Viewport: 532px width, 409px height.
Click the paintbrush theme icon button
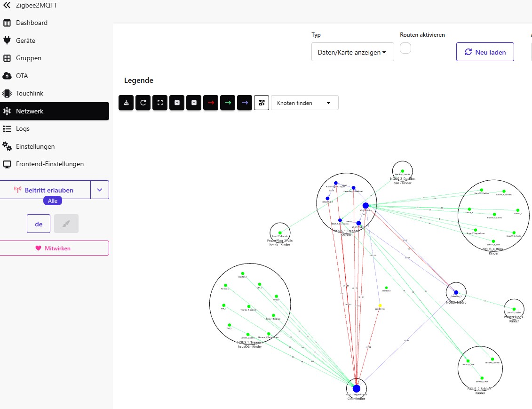point(66,224)
